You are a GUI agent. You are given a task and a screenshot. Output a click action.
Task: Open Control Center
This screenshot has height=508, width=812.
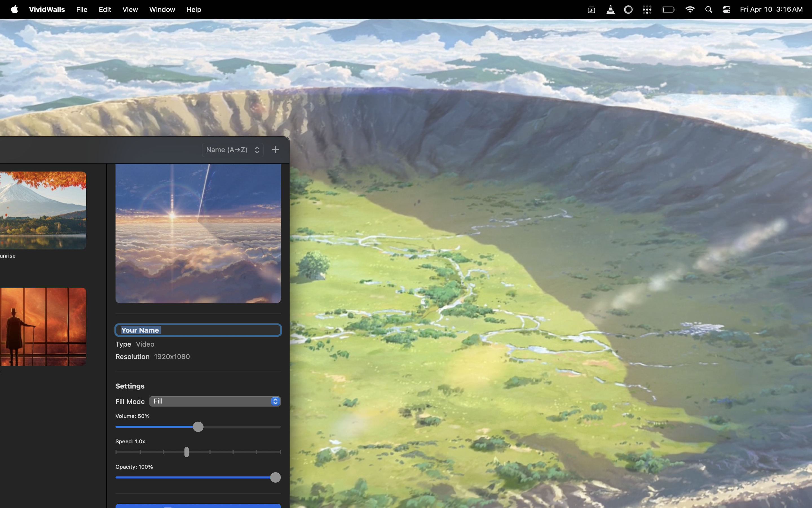coord(727,9)
